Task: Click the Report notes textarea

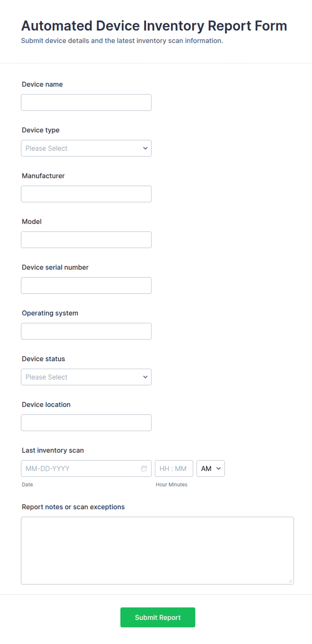Action: (x=157, y=551)
